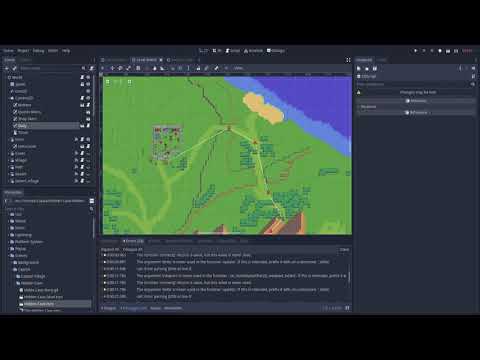Toggle visibility of Camera2D node
Viewport: 480px width, 360px height.
click(88, 98)
